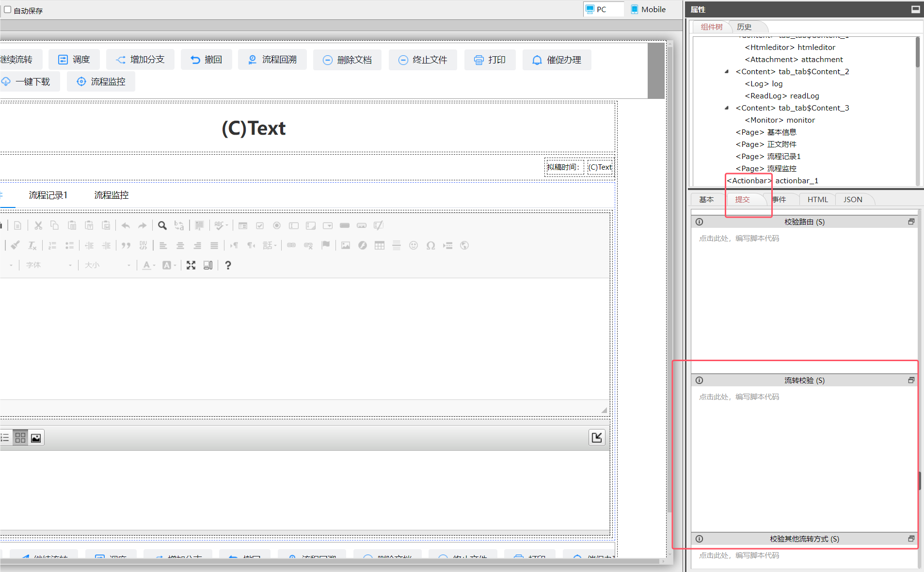Switch to the 历史 tab
This screenshot has width=924, height=572.
click(x=744, y=27)
